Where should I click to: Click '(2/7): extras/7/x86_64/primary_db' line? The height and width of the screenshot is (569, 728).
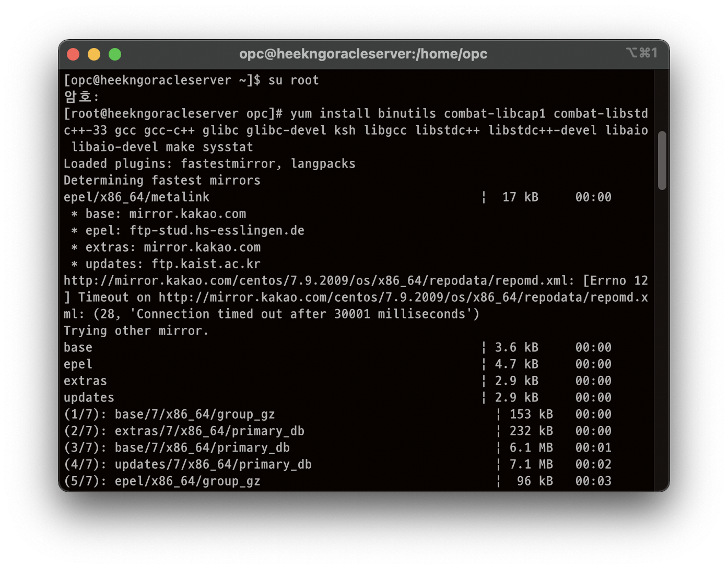tap(184, 431)
